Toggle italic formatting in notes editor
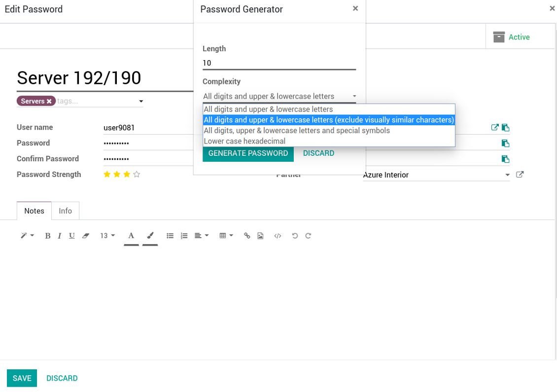The image size is (557, 392). click(x=59, y=236)
